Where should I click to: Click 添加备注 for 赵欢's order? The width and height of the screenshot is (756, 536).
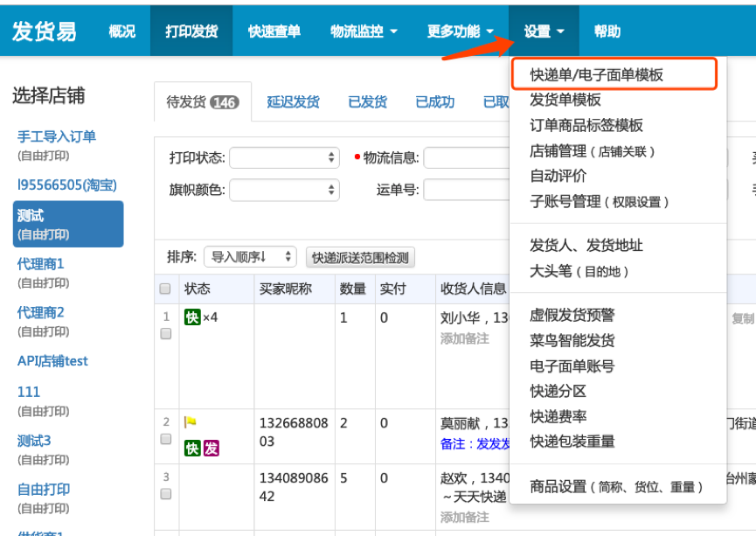(x=464, y=517)
